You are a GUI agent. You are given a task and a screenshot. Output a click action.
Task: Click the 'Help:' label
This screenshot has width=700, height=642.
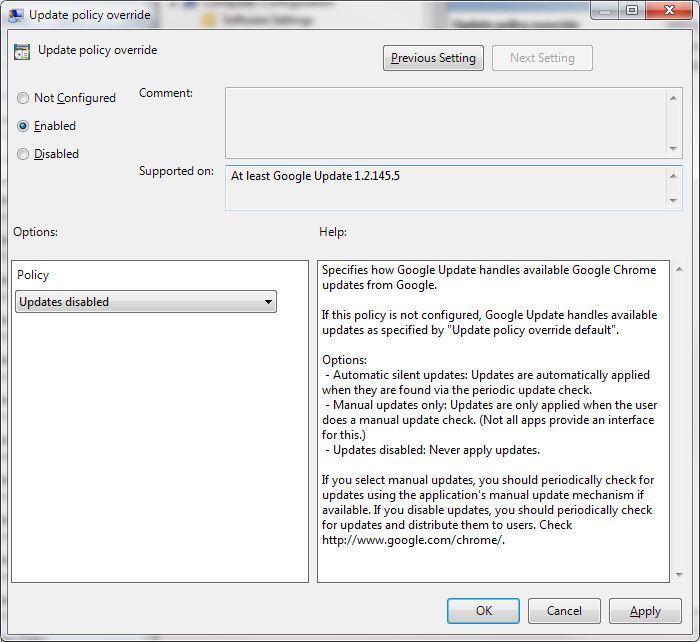click(x=333, y=232)
